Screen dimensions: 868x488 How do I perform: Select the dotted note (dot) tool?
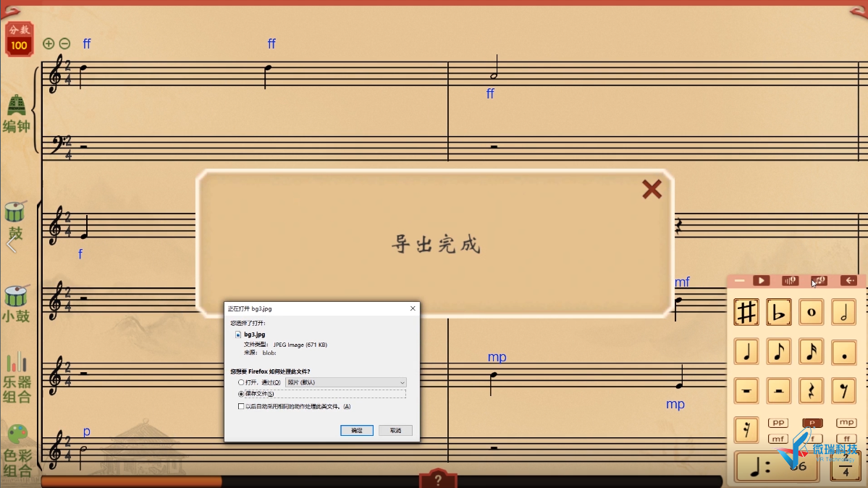[x=843, y=352]
